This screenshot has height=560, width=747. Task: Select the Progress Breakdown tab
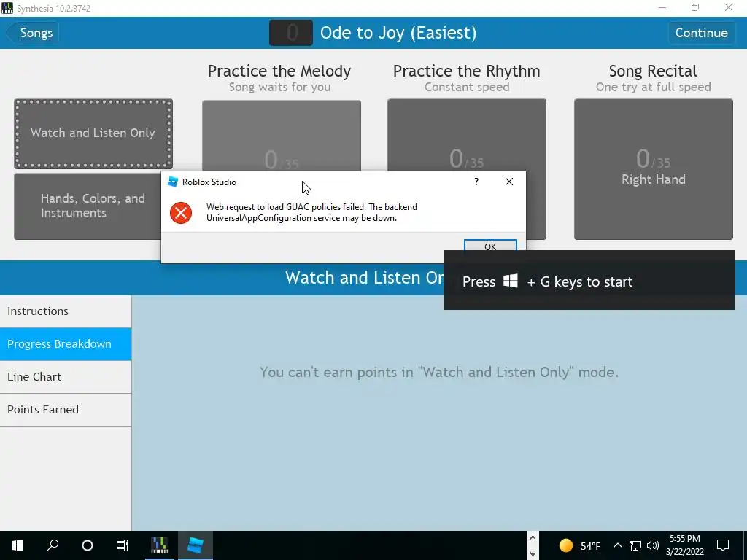point(66,344)
